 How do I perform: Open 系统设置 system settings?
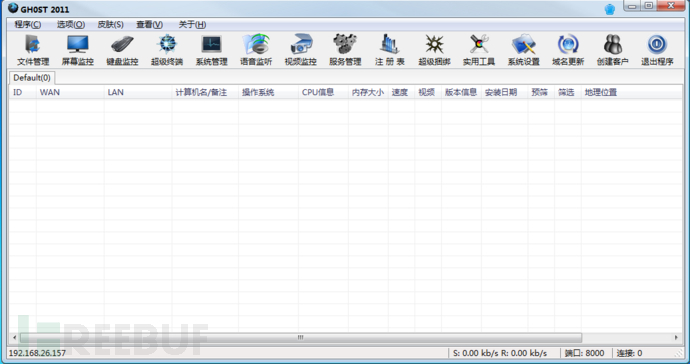tap(524, 50)
